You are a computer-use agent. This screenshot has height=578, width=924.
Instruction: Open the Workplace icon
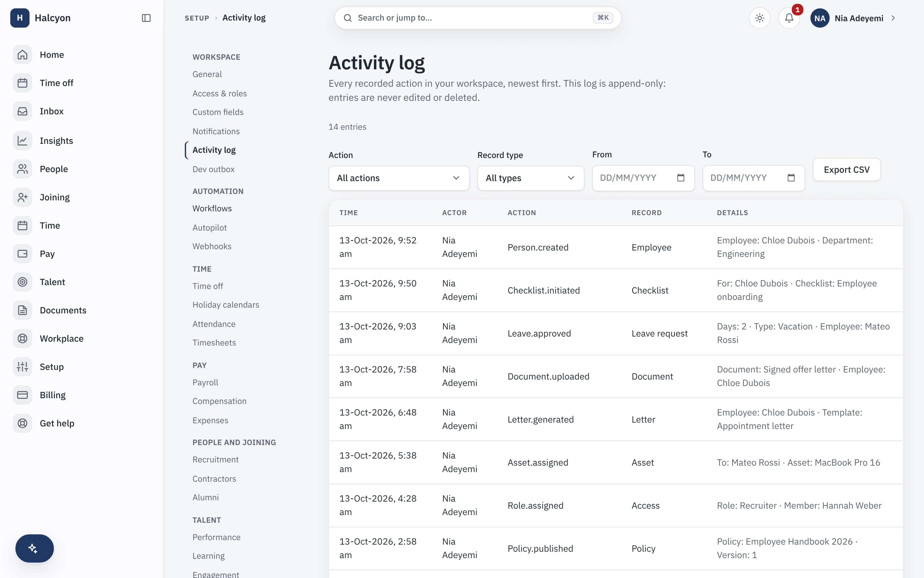pos(22,339)
